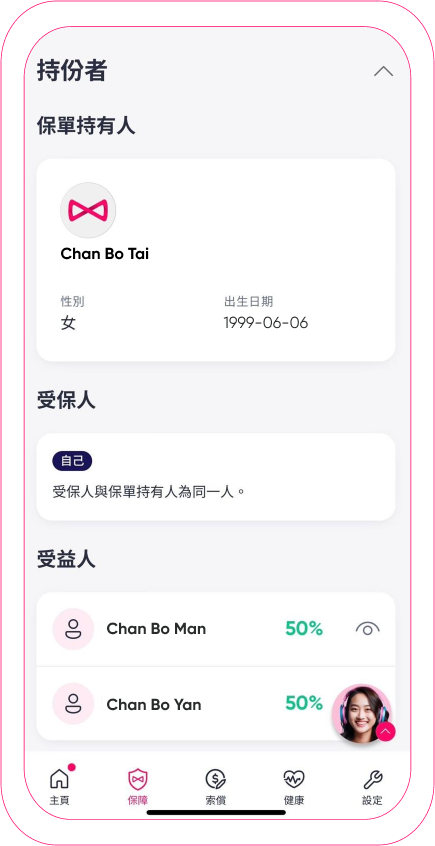
Task: Show Chan Bo Man details with eye icon
Action: [x=368, y=629]
